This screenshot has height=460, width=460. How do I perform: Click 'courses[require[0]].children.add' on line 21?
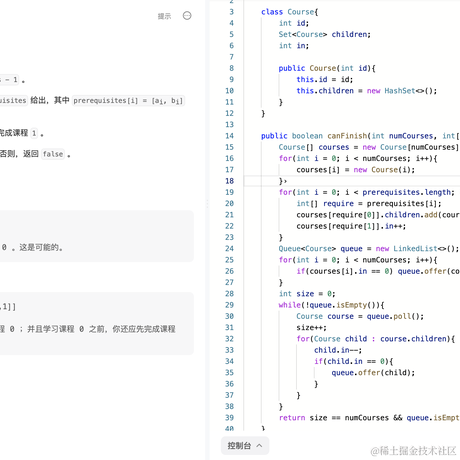tap(367, 215)
